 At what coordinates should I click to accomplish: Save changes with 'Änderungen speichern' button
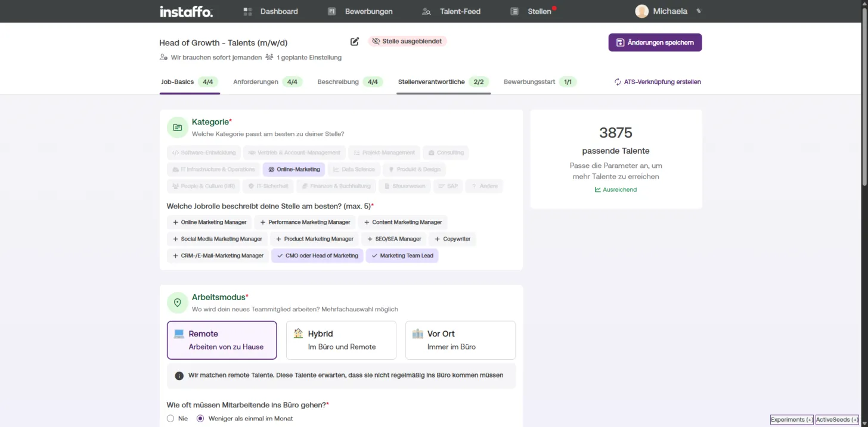(x=655, y=42)
